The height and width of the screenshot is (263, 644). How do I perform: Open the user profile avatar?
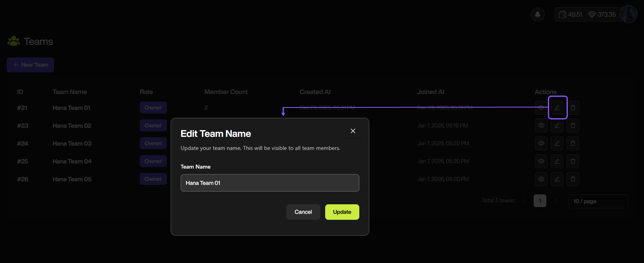[629, 14]
